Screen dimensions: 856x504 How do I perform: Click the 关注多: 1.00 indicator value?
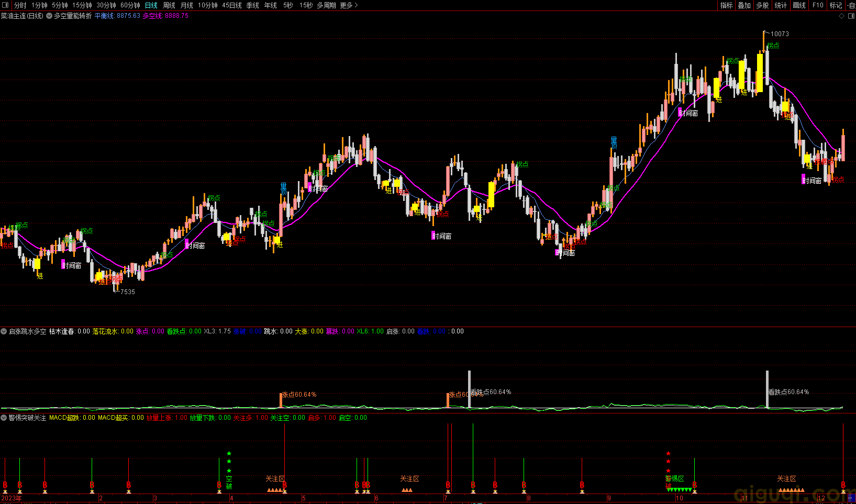pos(251,418)
